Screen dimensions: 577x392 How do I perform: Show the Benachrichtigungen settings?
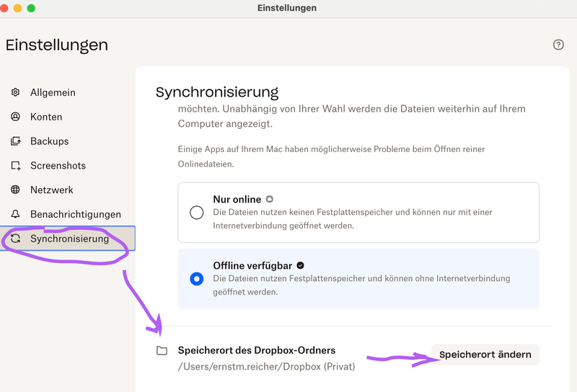tap(76, 215)
